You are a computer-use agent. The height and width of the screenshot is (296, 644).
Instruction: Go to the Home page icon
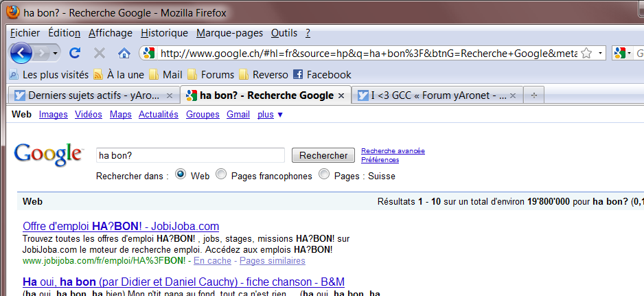pos(124,53)
